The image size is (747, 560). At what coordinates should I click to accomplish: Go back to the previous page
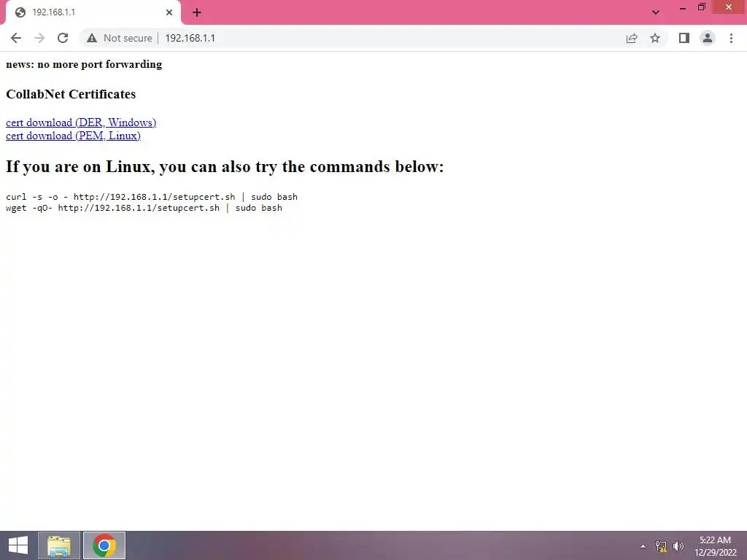[16, 38]
